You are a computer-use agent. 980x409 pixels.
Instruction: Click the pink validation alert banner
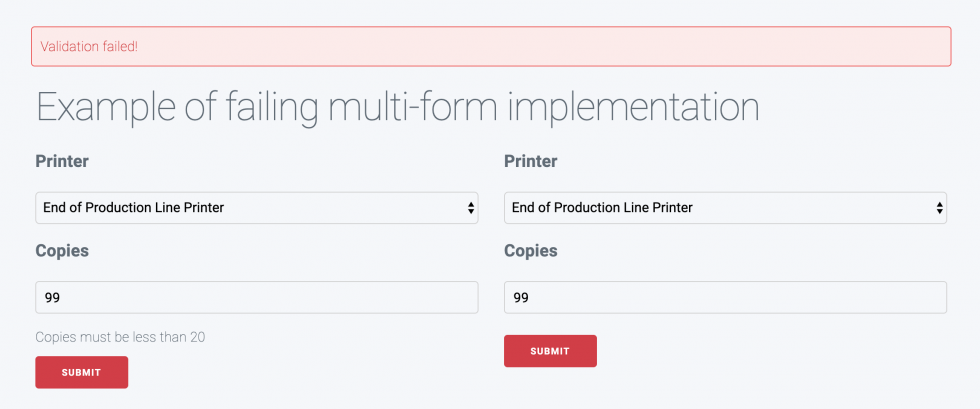pos(491,46)
